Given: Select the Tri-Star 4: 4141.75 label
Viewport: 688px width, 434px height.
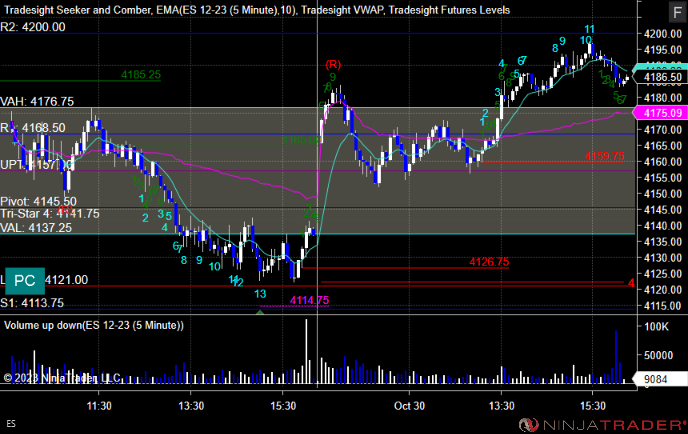Looking at the screenshot, I should (50, 214).
